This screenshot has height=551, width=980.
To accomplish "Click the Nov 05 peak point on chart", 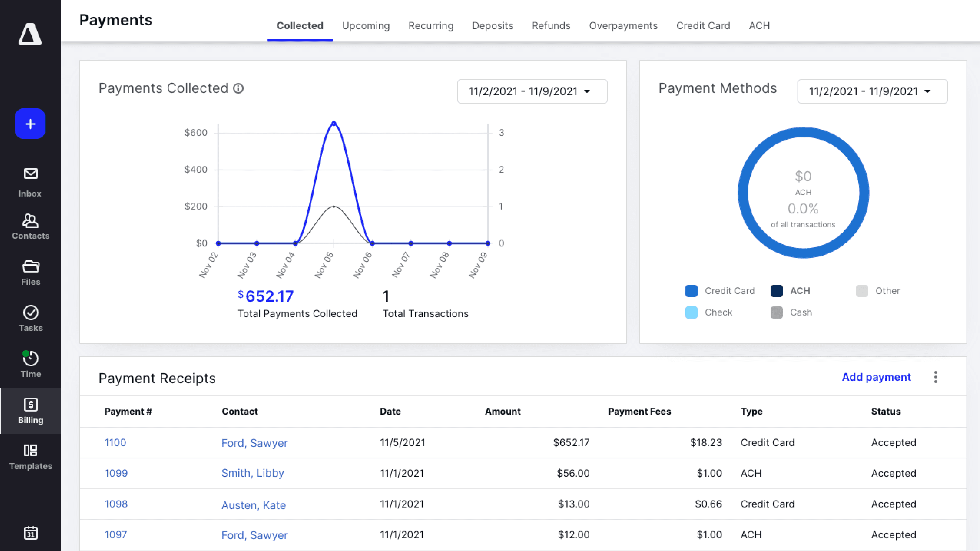I will pyautogui.click(x=334, y=124).
